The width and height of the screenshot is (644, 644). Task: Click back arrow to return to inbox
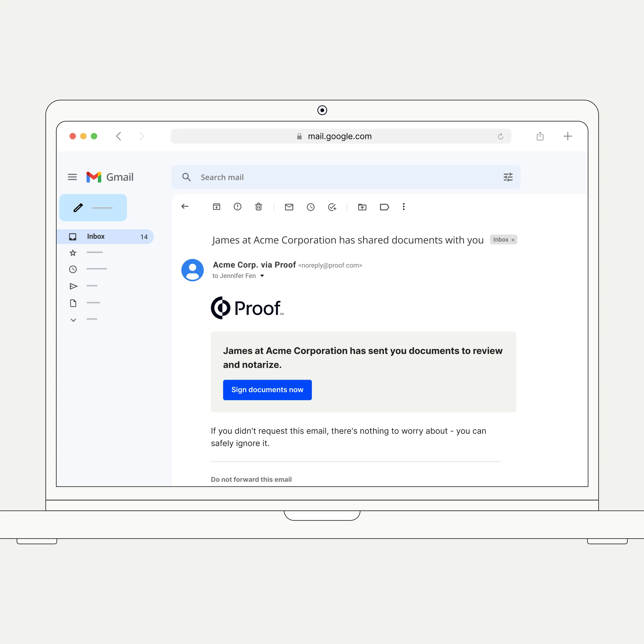[x=185, y=206]
